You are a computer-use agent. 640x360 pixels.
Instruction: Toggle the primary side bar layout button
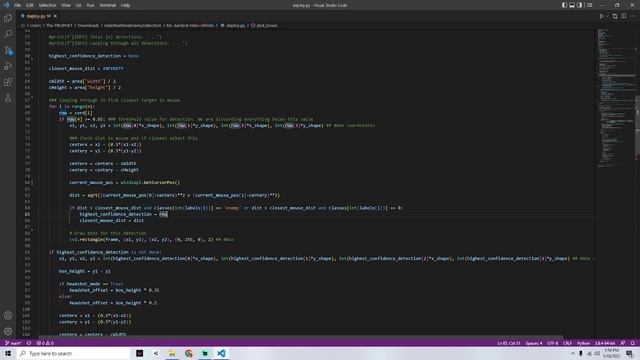pos(564,5)
